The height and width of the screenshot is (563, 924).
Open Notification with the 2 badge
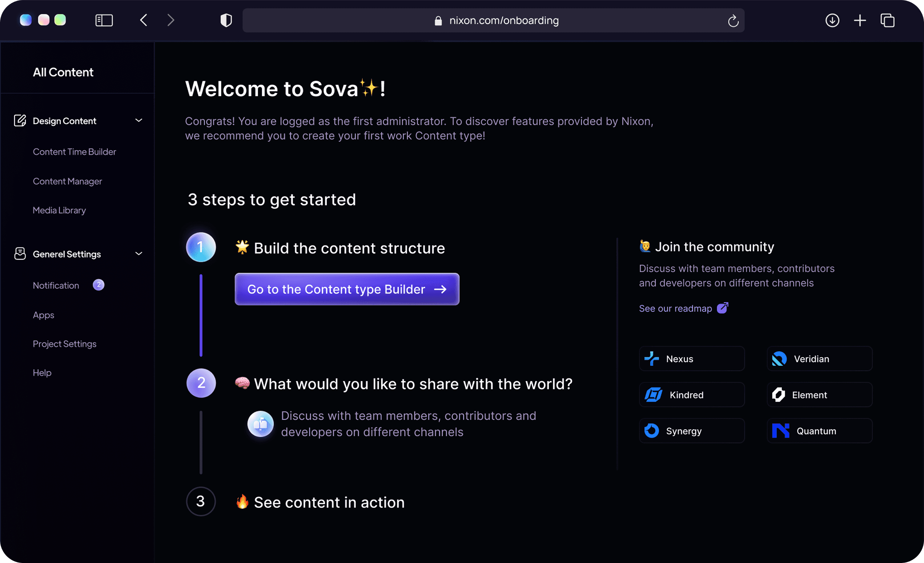56,285
